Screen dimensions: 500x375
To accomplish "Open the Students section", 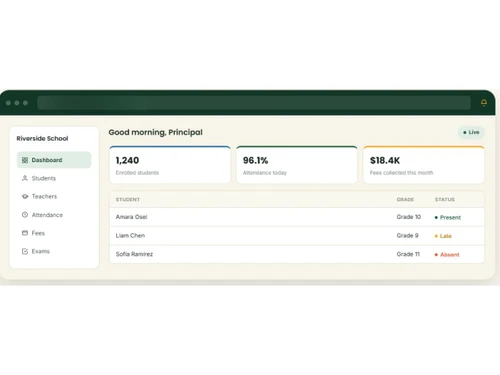I will coord(54,178).
